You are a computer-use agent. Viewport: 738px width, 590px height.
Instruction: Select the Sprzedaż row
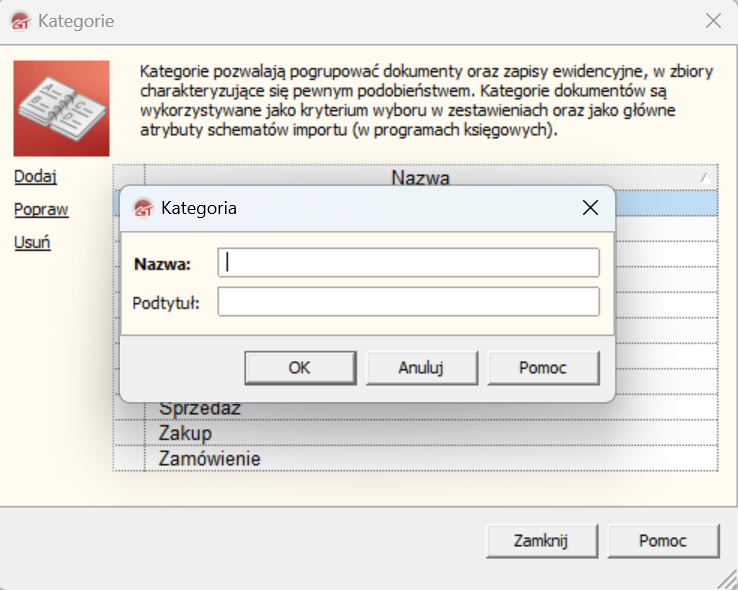(x=415, y=410)
